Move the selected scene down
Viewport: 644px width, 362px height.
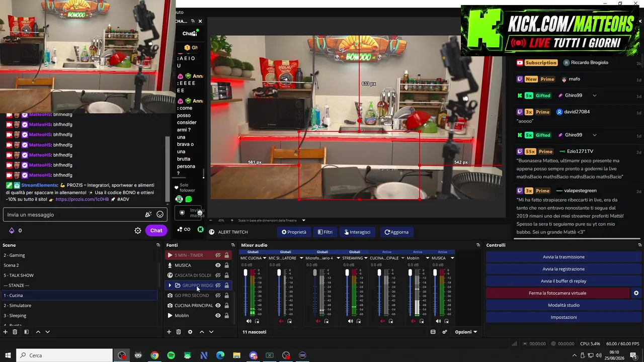[x=48, y=332]
